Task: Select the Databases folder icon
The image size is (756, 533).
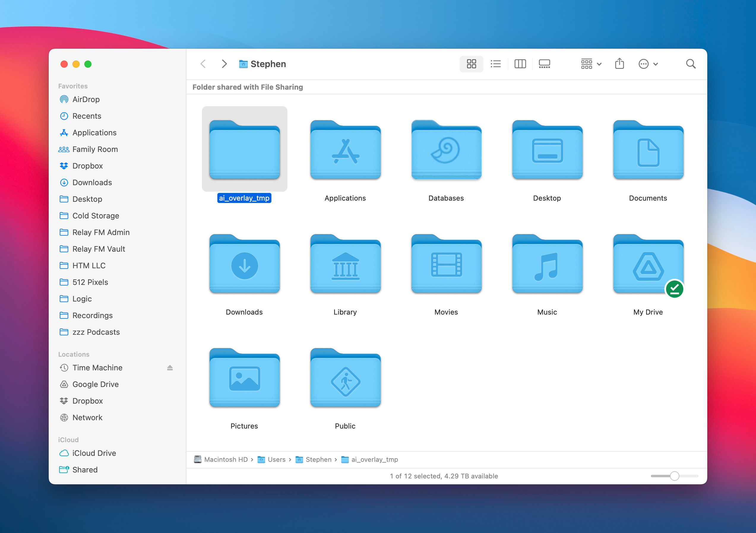Action: 446,149
